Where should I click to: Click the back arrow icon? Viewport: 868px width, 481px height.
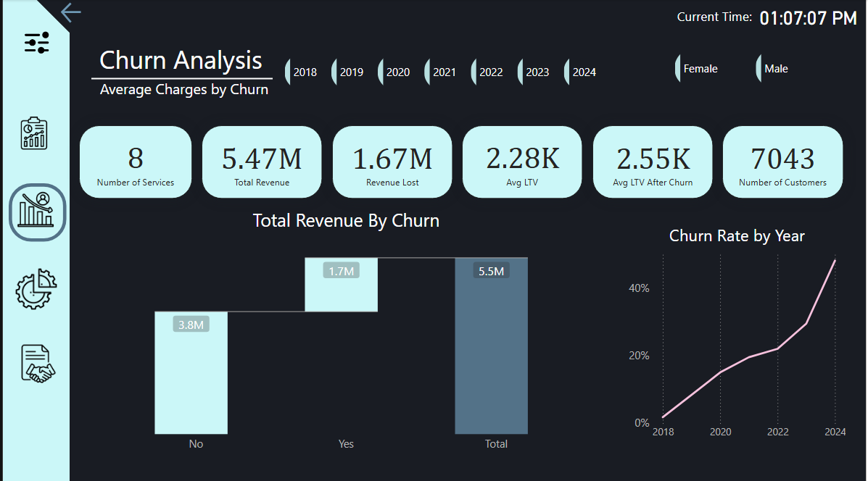coord(70,12)
